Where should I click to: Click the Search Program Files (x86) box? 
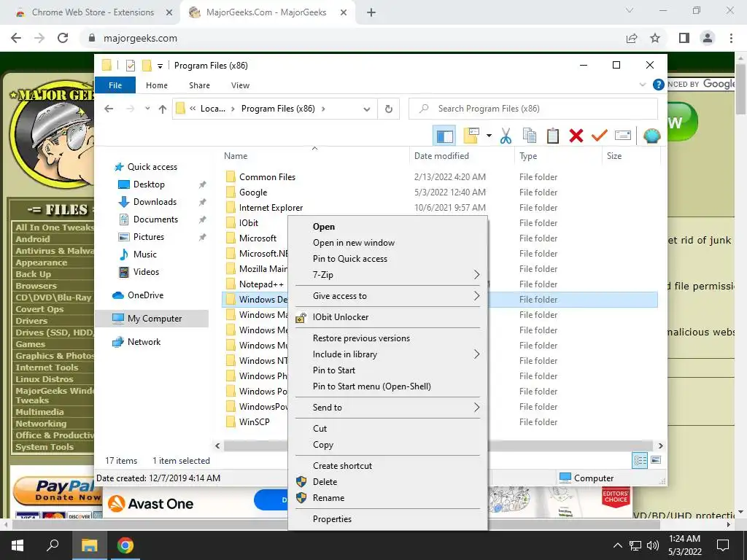pyautogui.click(x=533, y=109)
